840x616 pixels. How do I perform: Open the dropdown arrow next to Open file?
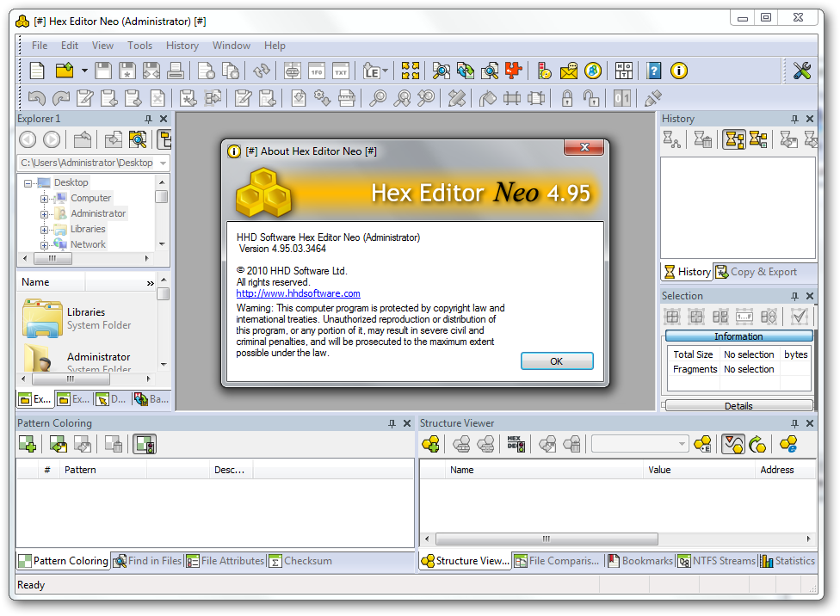(x=84, y=71)
